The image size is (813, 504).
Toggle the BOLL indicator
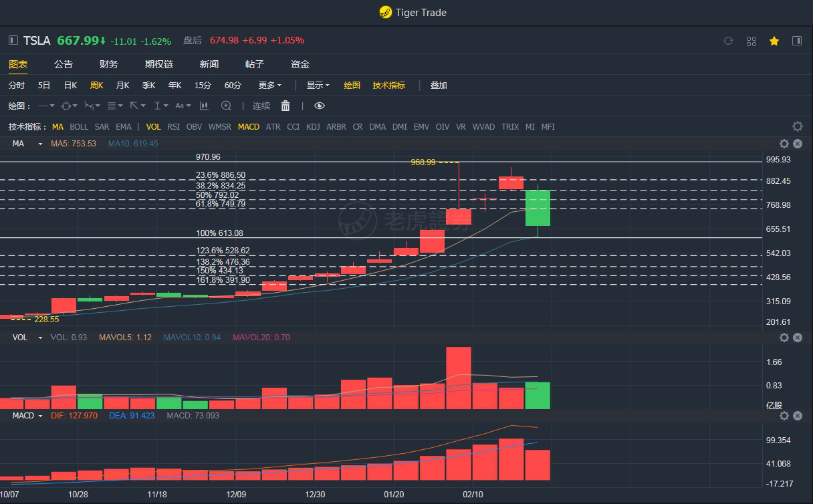coord(79,126)
